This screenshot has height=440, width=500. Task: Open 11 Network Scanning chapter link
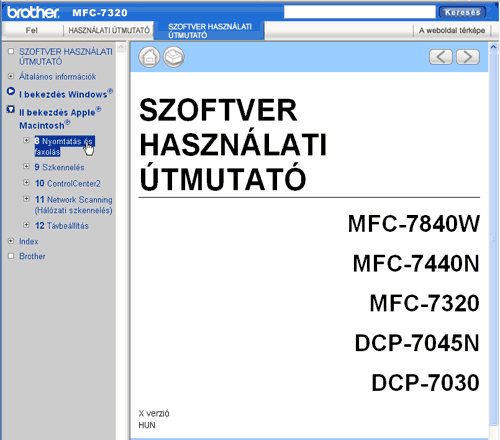[x=74, y=205]
